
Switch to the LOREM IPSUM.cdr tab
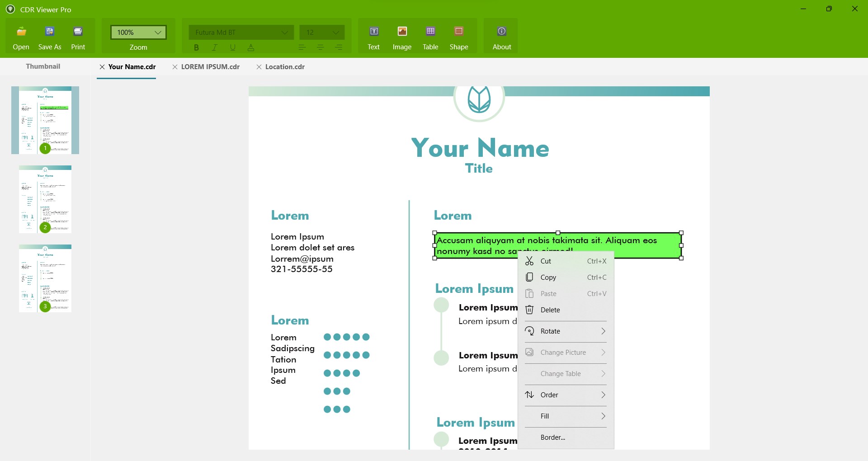211,66
